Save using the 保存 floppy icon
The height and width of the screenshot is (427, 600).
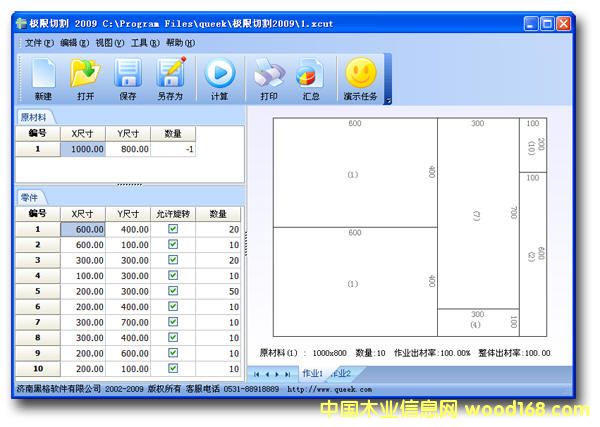128,78
